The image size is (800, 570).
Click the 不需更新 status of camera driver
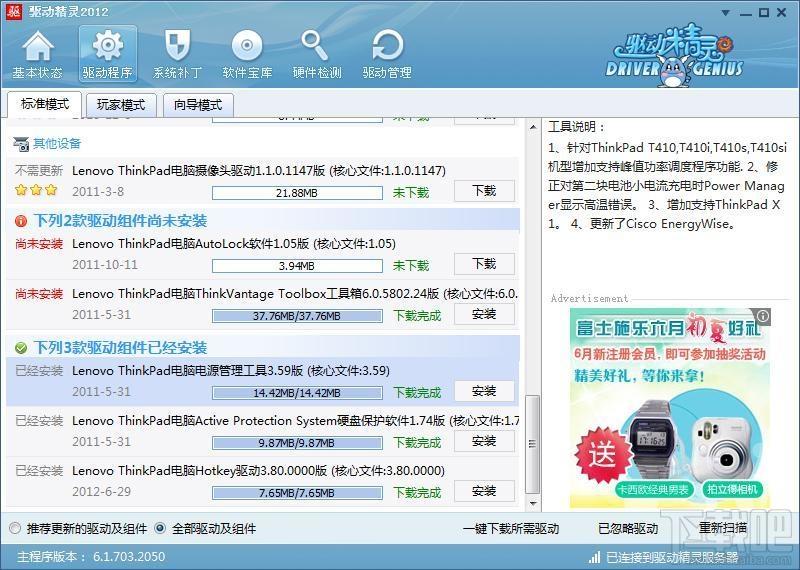pos(39,170)
